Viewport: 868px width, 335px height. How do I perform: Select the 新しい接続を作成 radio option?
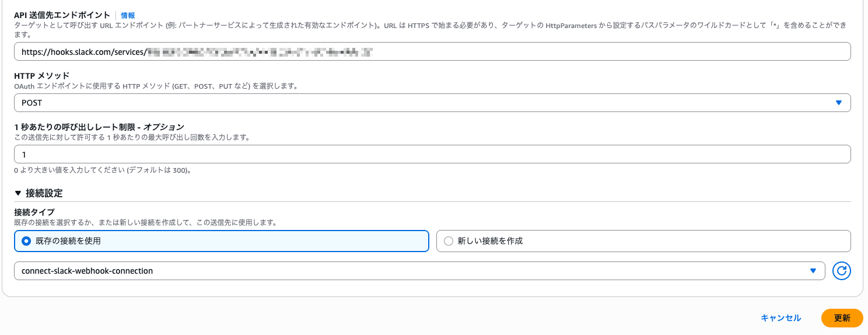click(448, 241)
